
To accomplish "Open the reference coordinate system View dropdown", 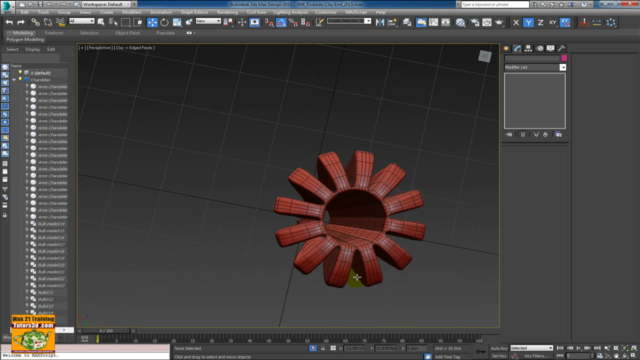I will (x=208, y=21).
